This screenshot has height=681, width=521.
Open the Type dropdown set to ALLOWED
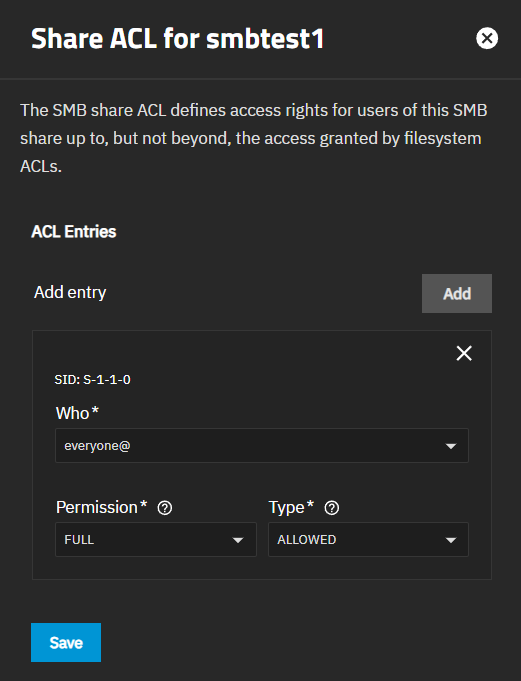(x=368, y=539)
